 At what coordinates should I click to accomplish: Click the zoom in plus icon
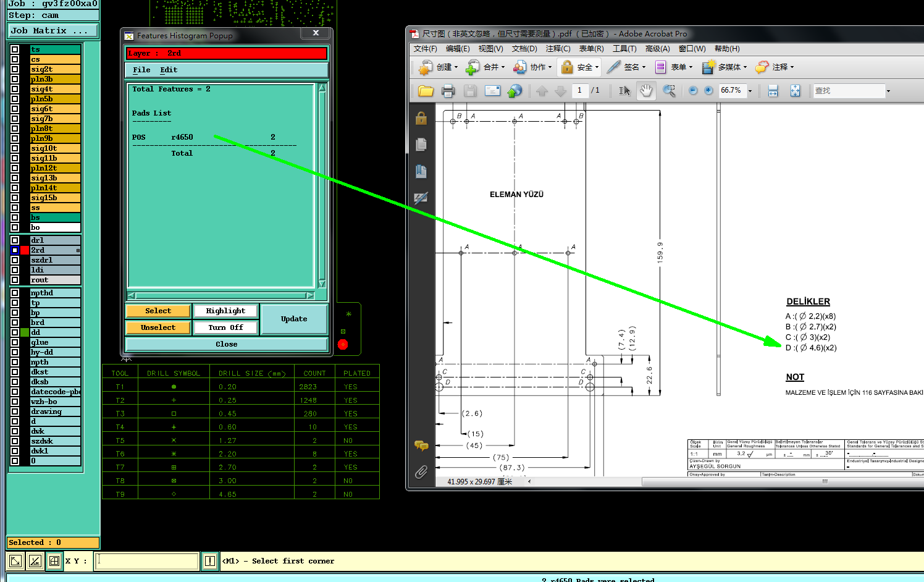click(x=708, y=90)
